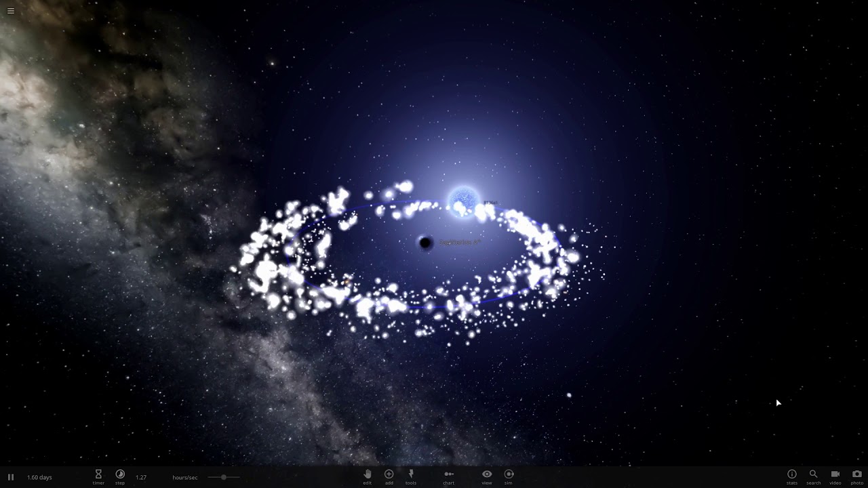The height and width of the screenshot is (488, 868).
Task: Switch to chart mode
Action: 448,477
